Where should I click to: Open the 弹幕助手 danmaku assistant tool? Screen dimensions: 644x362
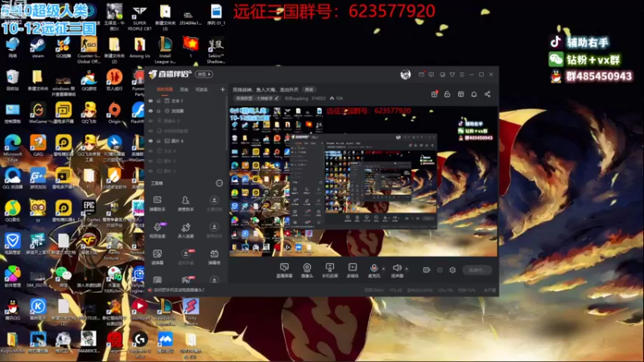pyautogui.click(x=157, y=204)
